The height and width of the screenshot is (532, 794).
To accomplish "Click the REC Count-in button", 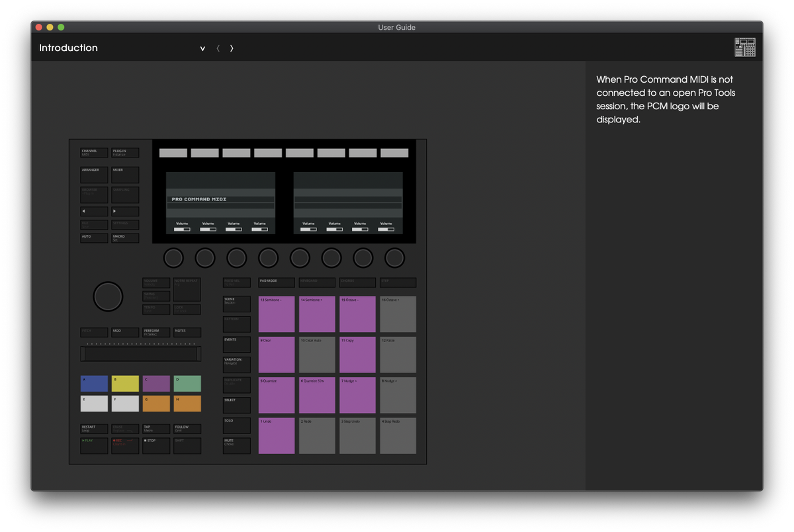I will point(125,445).
